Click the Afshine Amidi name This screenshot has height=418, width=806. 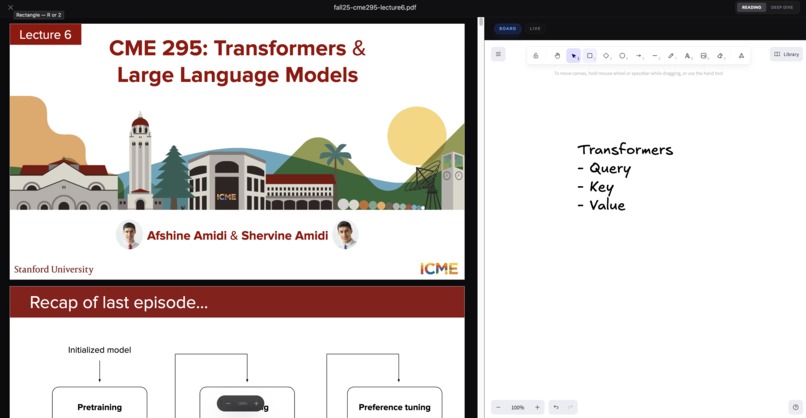pos(187,235)
